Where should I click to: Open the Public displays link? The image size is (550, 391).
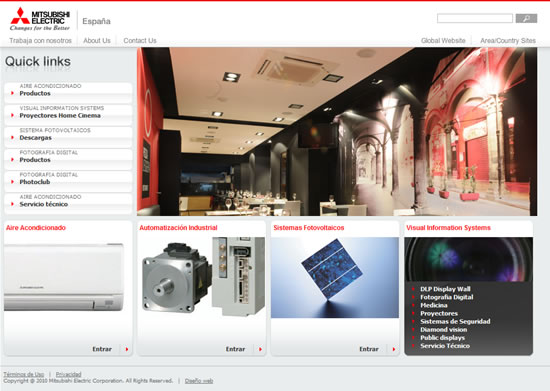point(442,337)
